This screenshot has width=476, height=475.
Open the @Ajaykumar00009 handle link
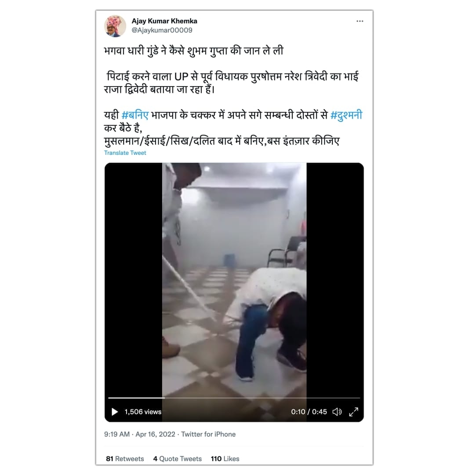(x=162, y=30)
